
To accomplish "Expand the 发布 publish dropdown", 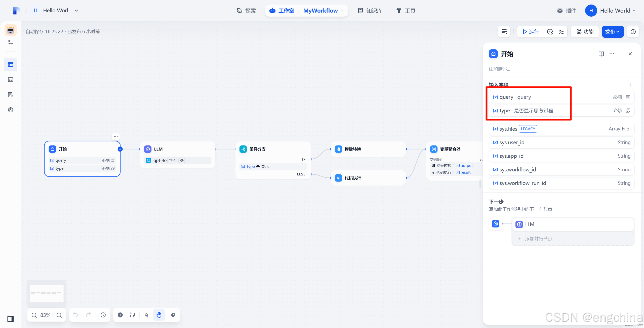I will click(613, 32).
